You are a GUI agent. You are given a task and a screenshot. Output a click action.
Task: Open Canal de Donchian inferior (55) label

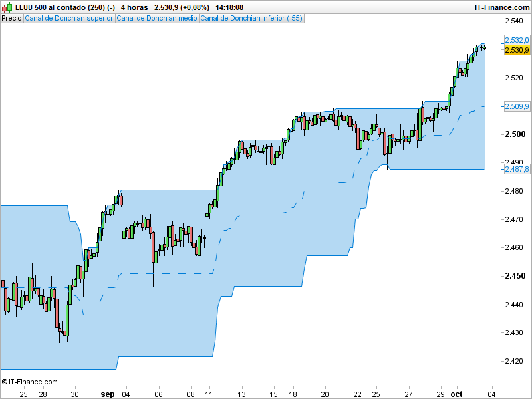click(251, 19)
